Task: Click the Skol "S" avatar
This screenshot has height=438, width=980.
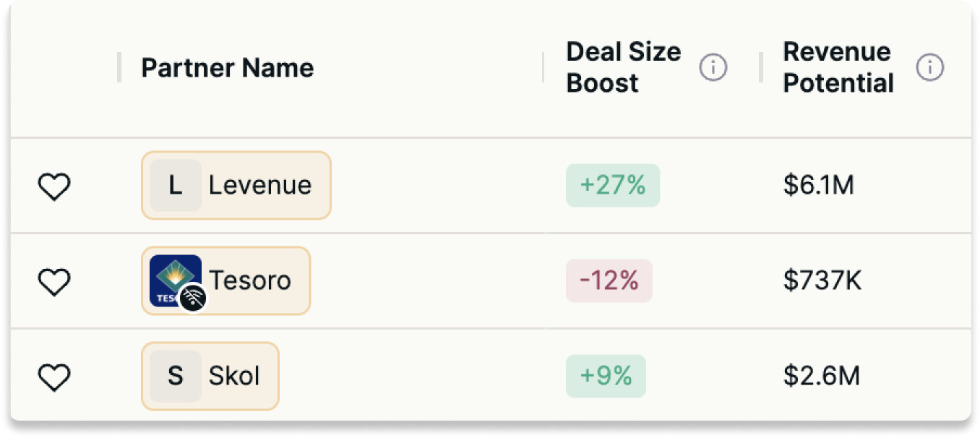Action: 175,377
